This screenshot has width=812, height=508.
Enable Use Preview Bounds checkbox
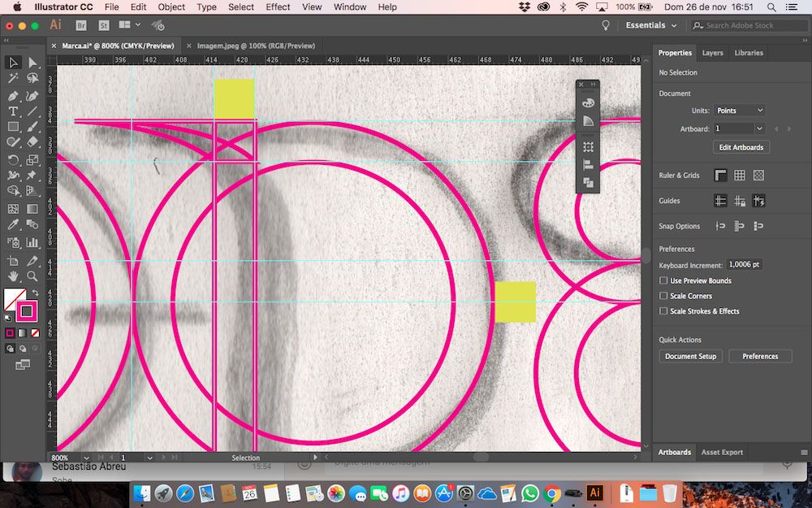pos(663,281)
